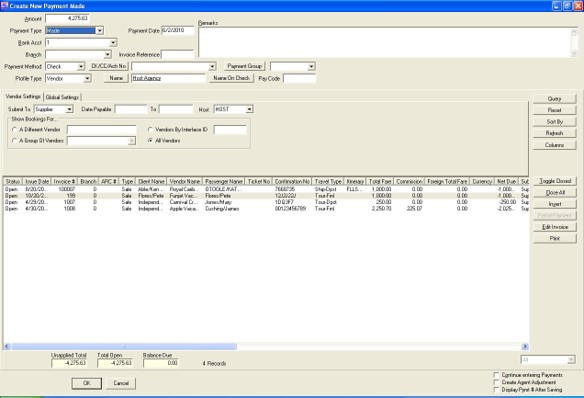
Task: Click the Invoice Reference field
Action: pos(177,55)
